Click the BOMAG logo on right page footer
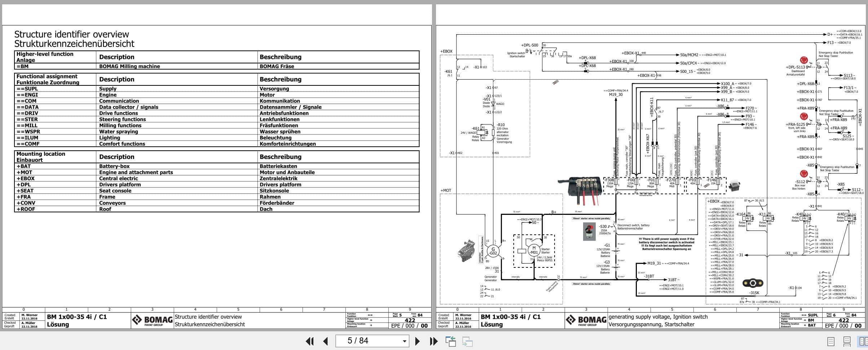Image resolution: width=868 pixels, height=350 pixels. click(586, 320)
